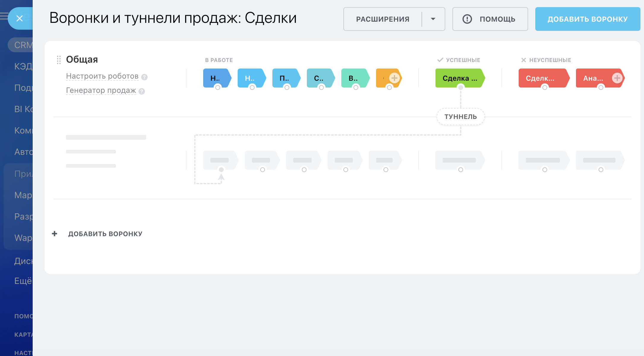
Task: Open the РАСШИРЕНИЯ dropdown arrow
Action: [x=433, y=19]
